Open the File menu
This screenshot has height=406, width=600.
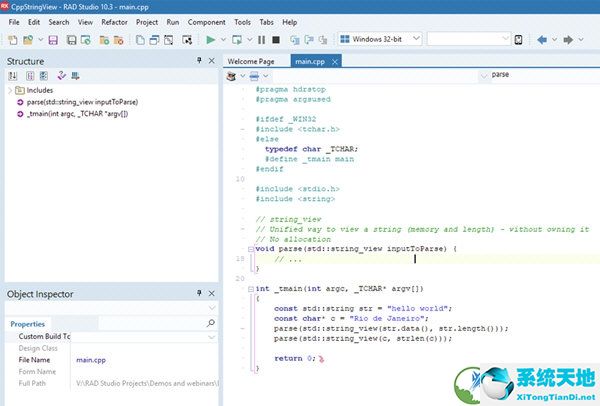point(14,22)
